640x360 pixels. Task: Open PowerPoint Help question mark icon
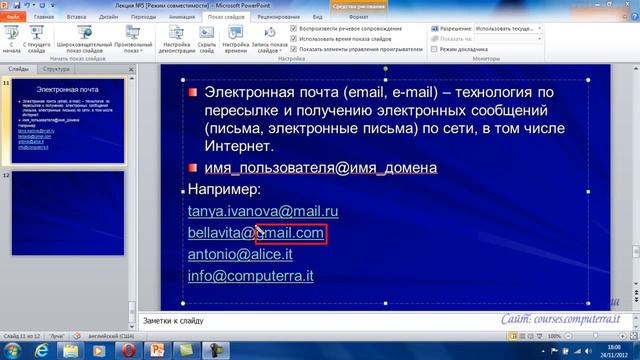click(635, 17)
